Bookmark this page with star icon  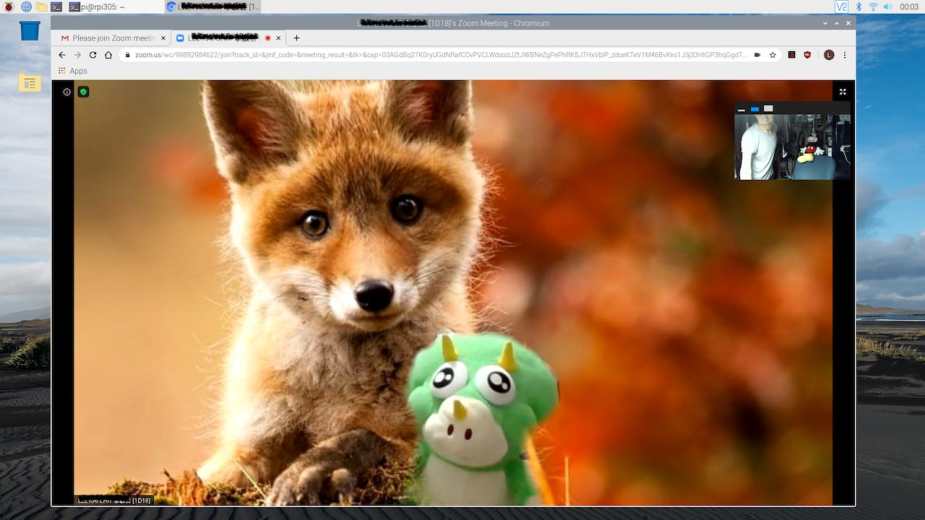pos(772,55)
